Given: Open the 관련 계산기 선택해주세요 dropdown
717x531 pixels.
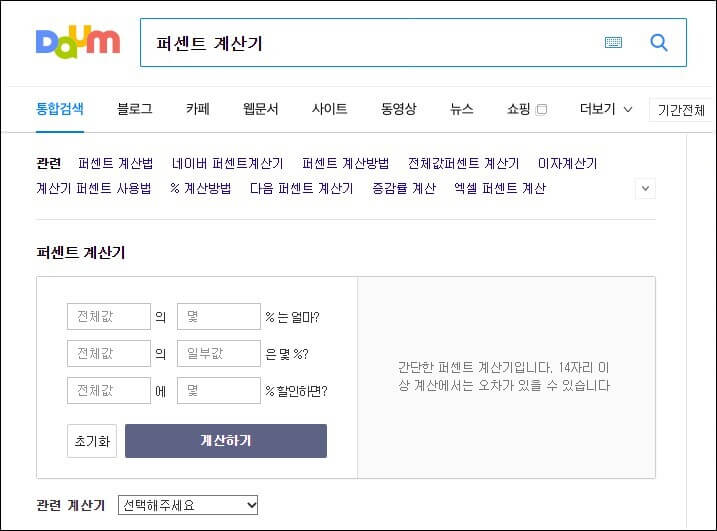Looking at the screenshot, I should [188, 505].
